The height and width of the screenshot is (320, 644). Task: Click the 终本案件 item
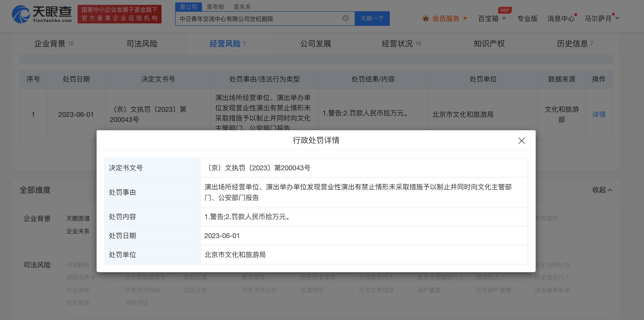(x=253, y=278)
